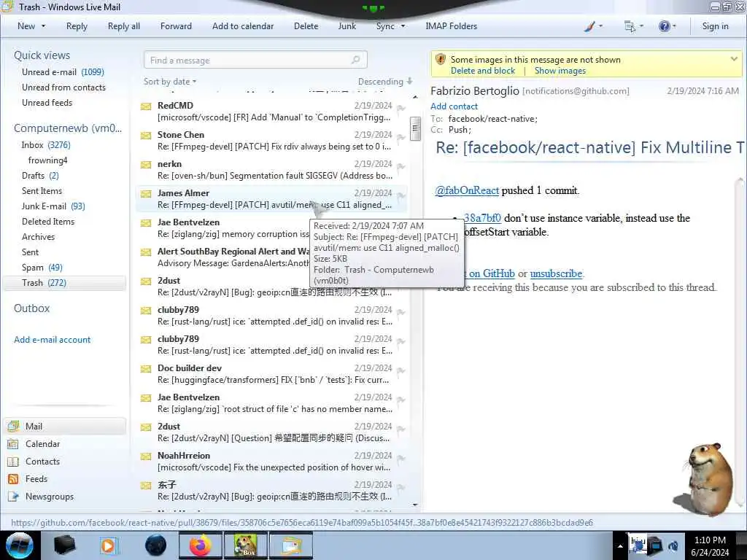Screen dimensions: 747x560
Task: Show hidden system tray icons
Action: tap(620, 546)
